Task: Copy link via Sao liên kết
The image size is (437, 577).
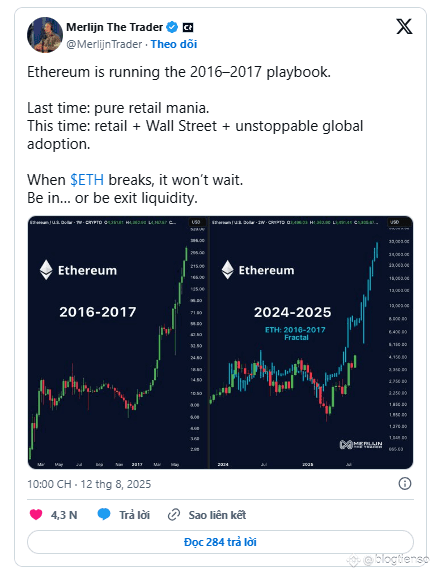Action: click(217, 515)
